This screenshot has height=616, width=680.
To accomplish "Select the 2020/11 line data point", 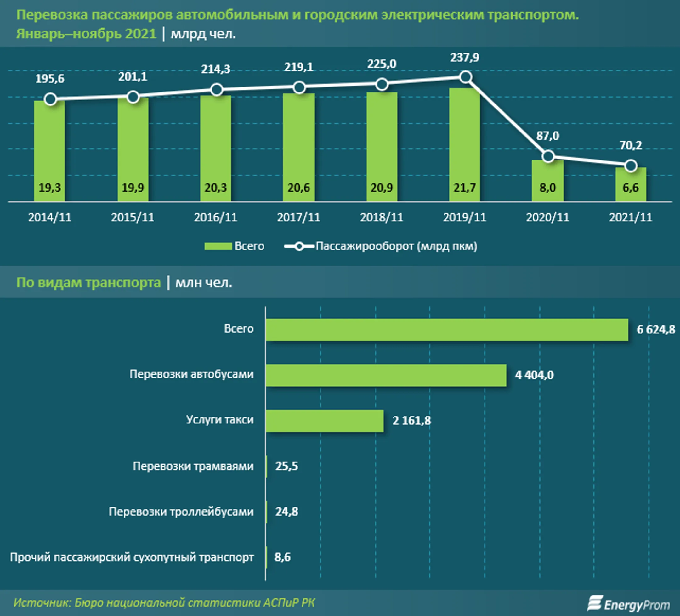I will coord(548,156).
